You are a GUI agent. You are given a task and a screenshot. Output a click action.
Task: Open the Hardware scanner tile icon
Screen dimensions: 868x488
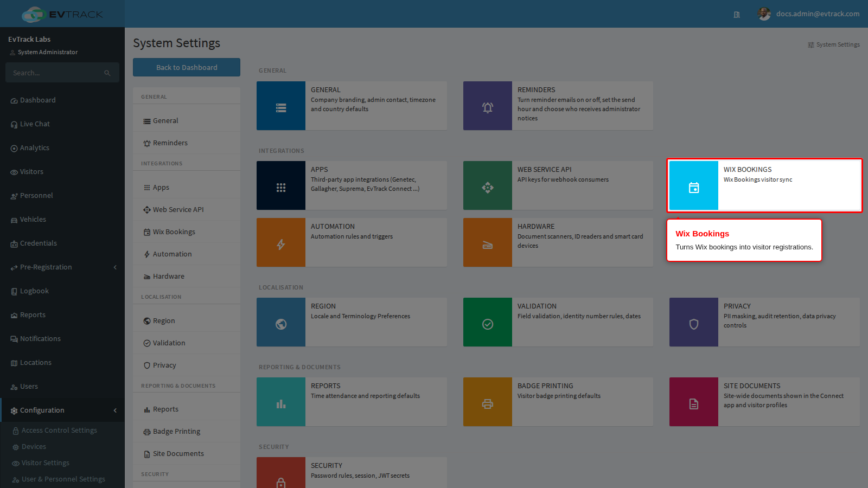[488, 242]
